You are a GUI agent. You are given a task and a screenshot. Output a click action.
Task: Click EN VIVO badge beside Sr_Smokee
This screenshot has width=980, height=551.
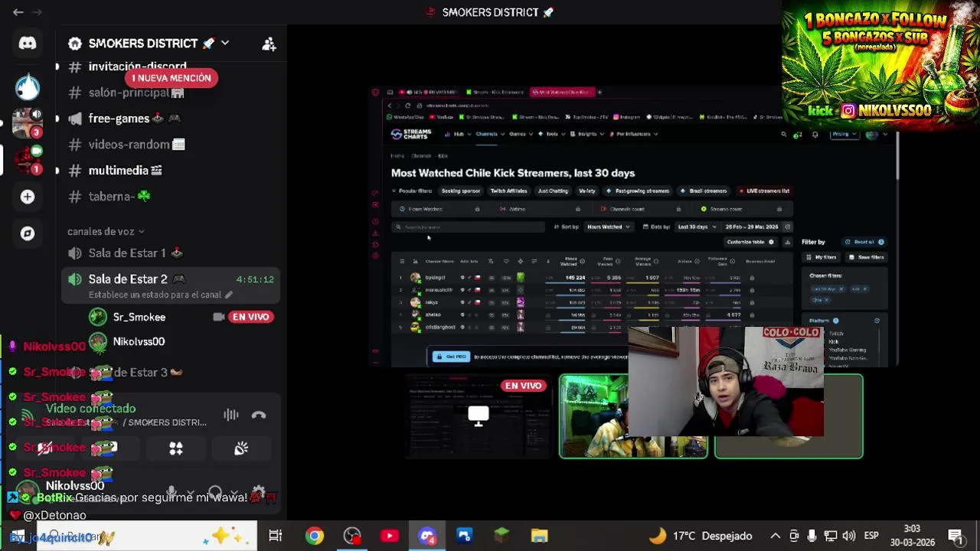coord(250,317)
